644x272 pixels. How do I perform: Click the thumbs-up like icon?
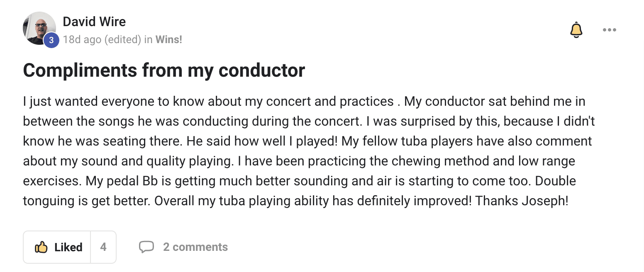point(41,248)
